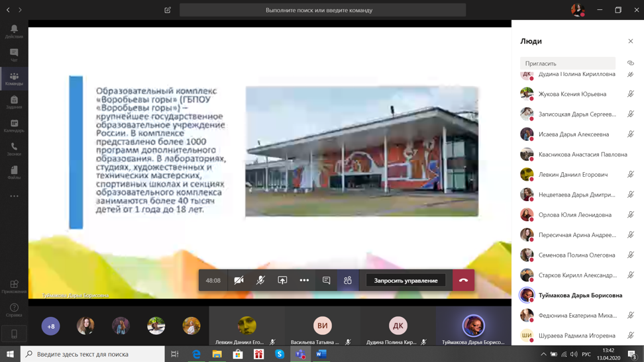Viewport: 644px width, 362px height.
Task: Open the Чат section in sidebar
Action: [x=14, y=55]
